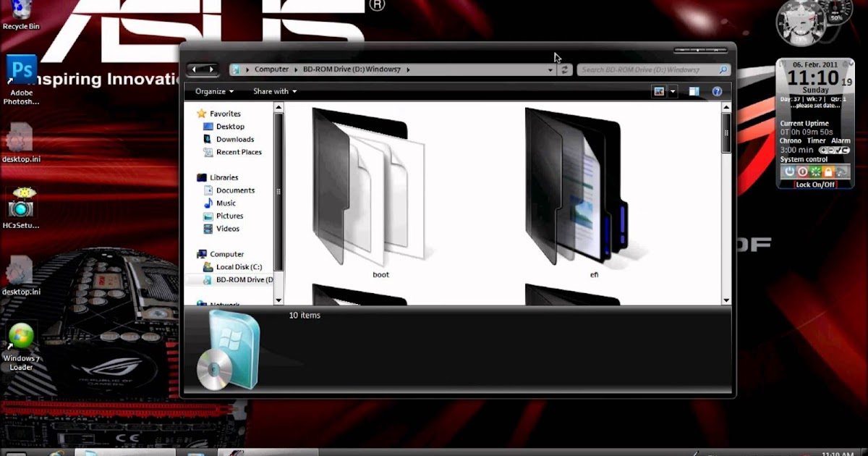The height and width of the screenshot is (456, 868).
Task: Select the Windows 7 disc details icon
Action: [x=228, y=350]
